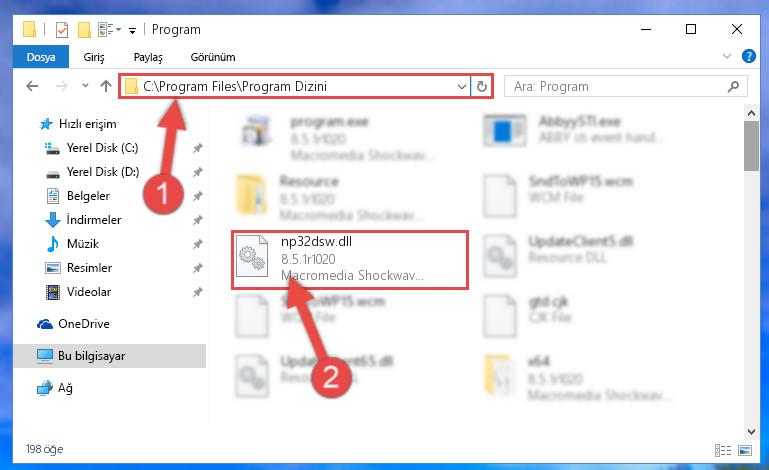
Task: Refresh the current folder view
Action: 482,86
